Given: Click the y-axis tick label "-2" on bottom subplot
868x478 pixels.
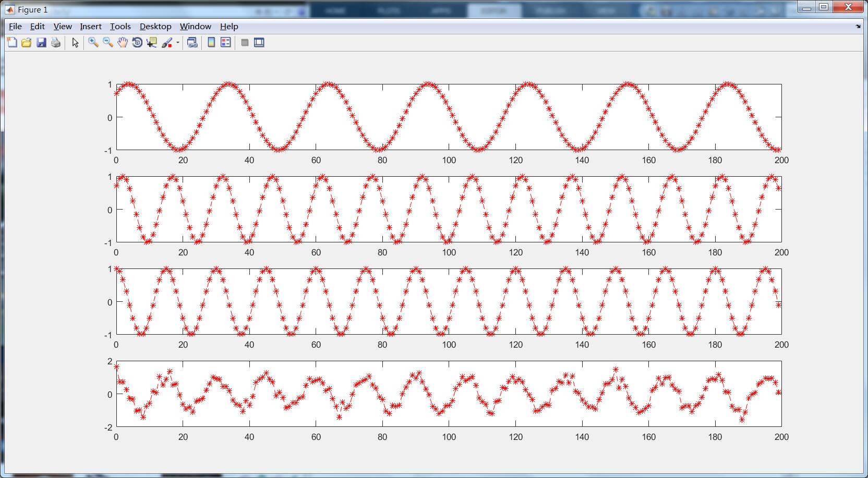Looking at the screenshot, I should click(x=108, y=427).
